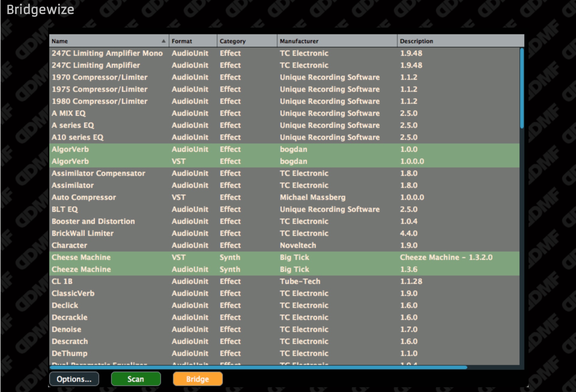576x392 pixels.
Task: Sort by the Category column header
Action: (x=247, y=41)
